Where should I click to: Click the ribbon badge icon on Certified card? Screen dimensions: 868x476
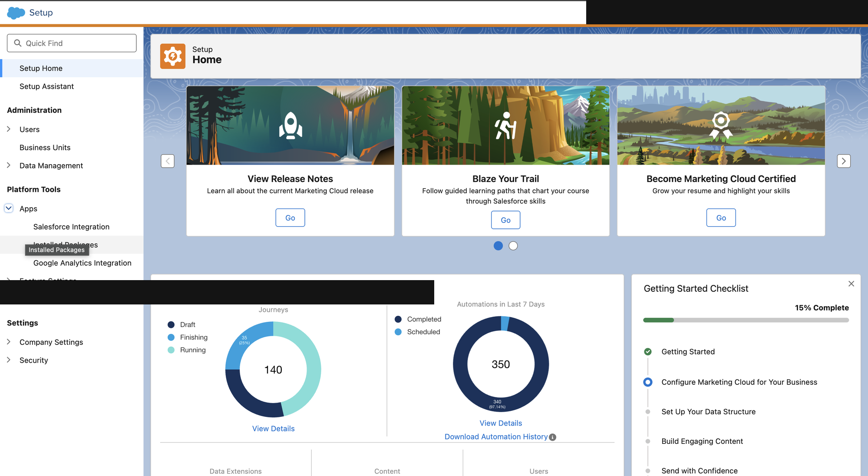pos(721,126)
